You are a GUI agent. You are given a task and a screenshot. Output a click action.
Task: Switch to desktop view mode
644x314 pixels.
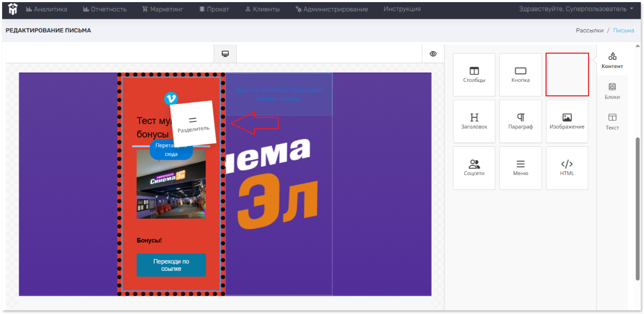225,54
